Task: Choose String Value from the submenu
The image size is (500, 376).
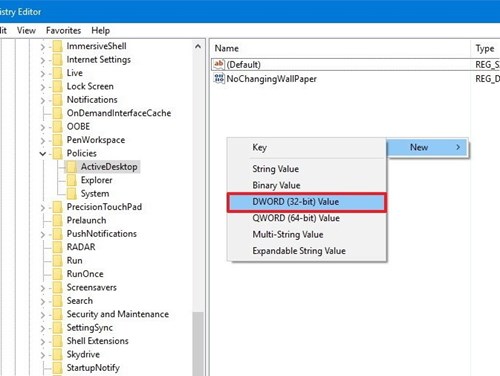Action: [x=307, y=169]
